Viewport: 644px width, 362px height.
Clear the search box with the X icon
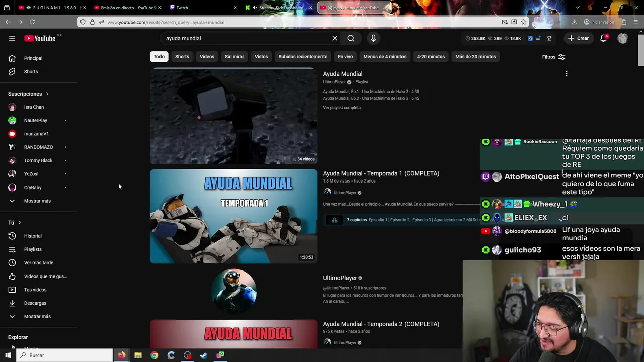(335, 38)
